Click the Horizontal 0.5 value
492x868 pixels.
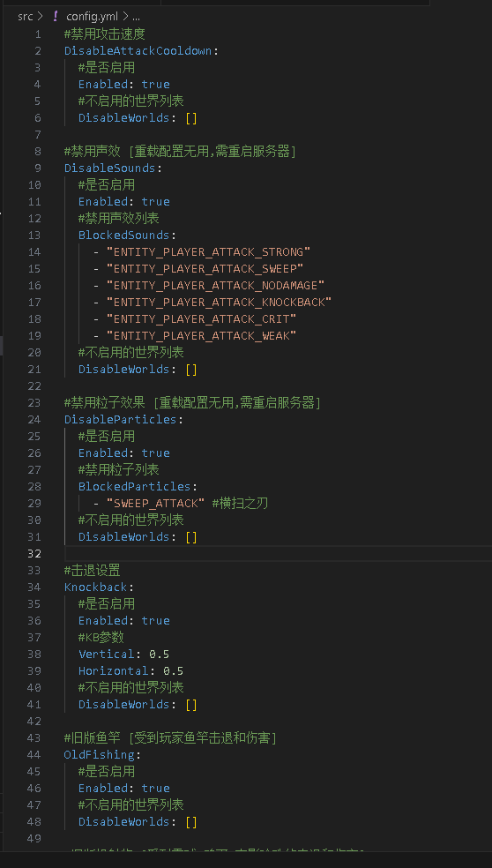tap(173, 671)
